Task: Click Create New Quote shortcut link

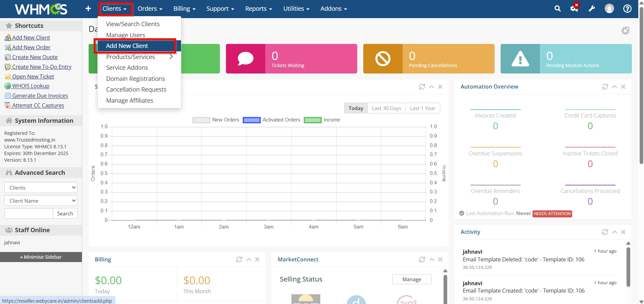Action: 35,57
